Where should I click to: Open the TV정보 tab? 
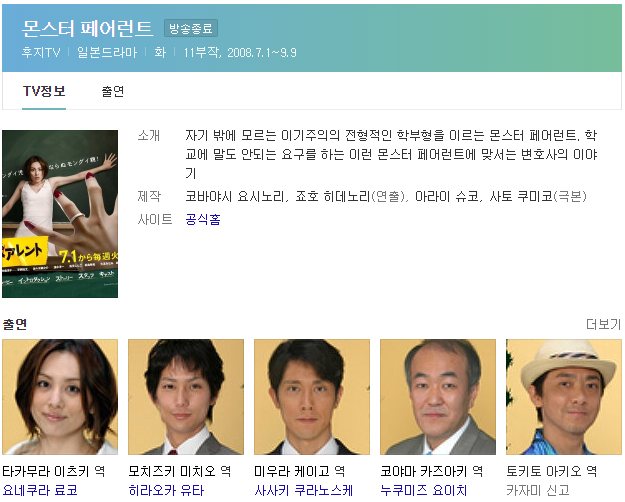click(44, 91)
